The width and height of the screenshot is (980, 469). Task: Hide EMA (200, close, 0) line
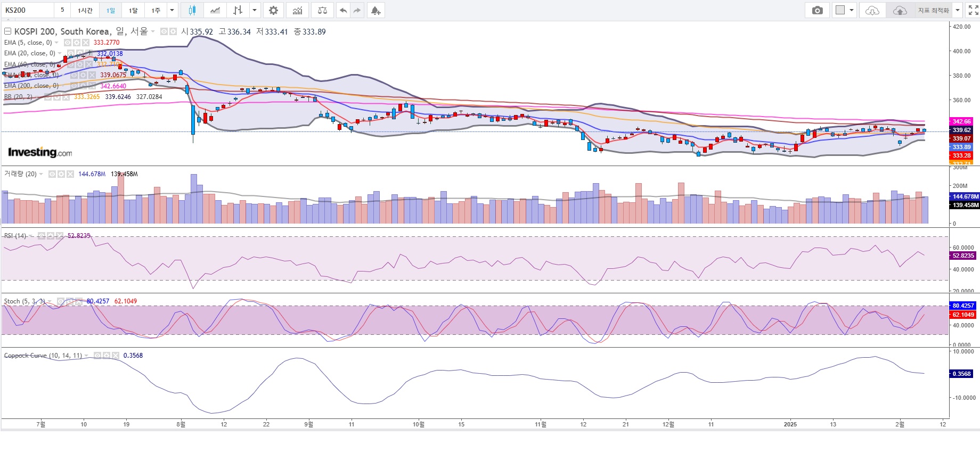(74, 86)
